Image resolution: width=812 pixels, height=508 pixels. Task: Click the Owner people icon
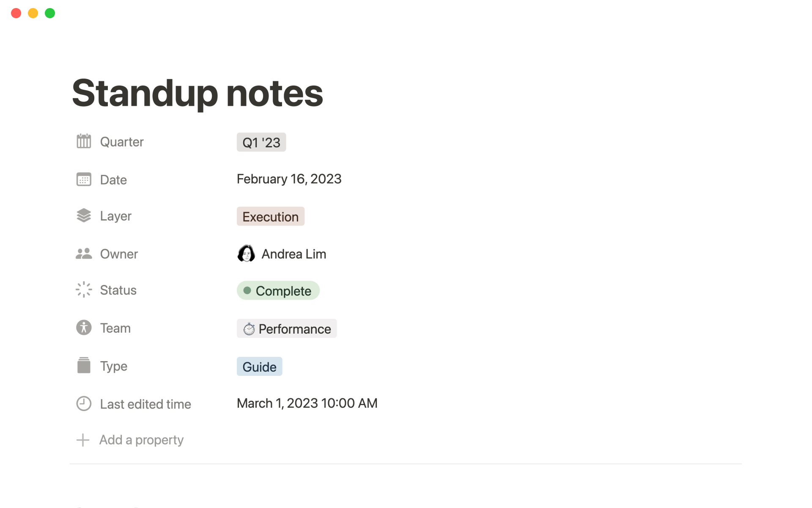click(84, 254)
